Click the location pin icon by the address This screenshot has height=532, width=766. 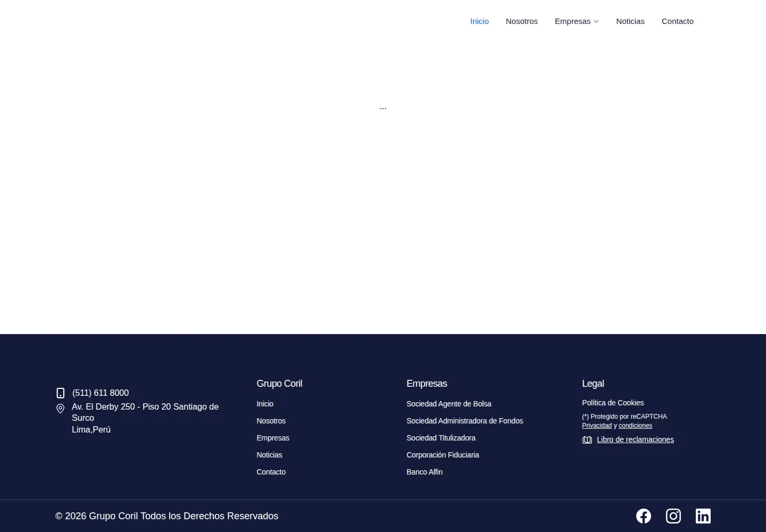[x=61, y=409]
